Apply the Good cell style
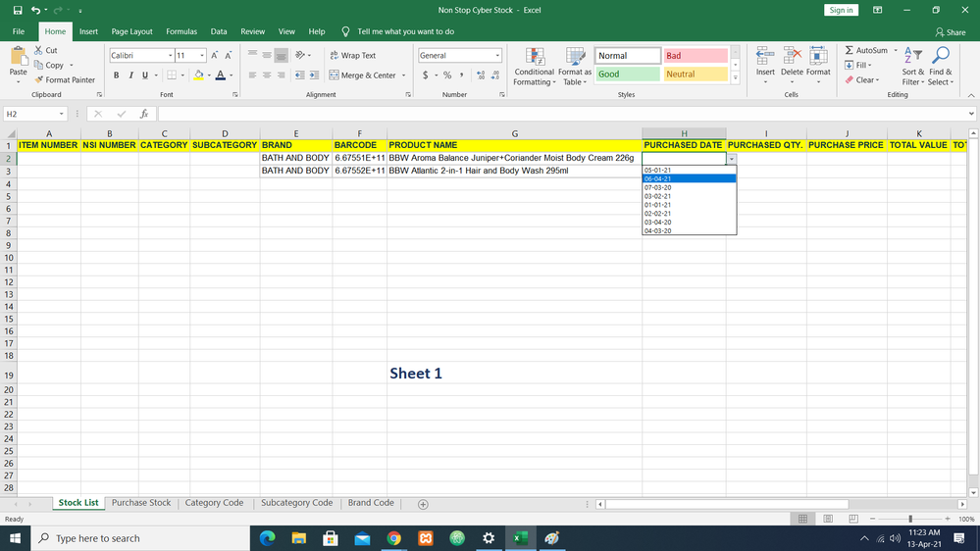The height and width of the screenshot is (551, 980). pyautogui.click(x=628, y=74)
